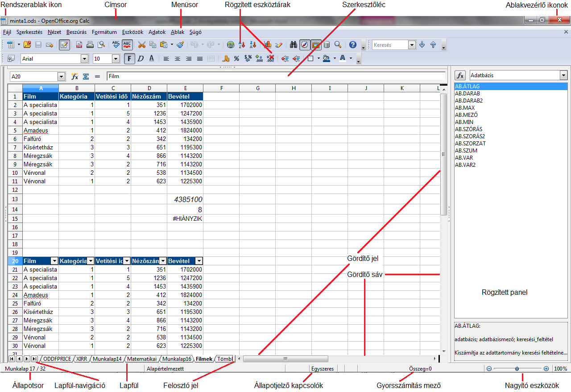Click the Increase Indent icon

(x=296, y=58)
